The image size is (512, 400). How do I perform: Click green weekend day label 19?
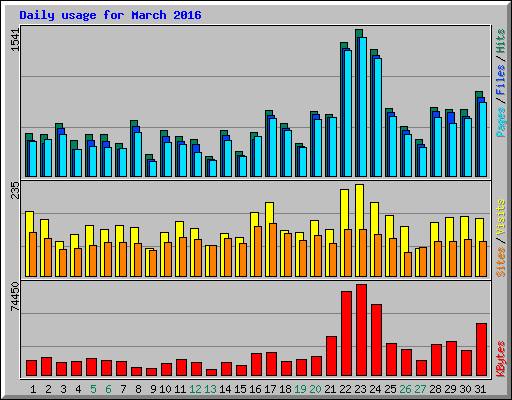(x=300, y=389)
